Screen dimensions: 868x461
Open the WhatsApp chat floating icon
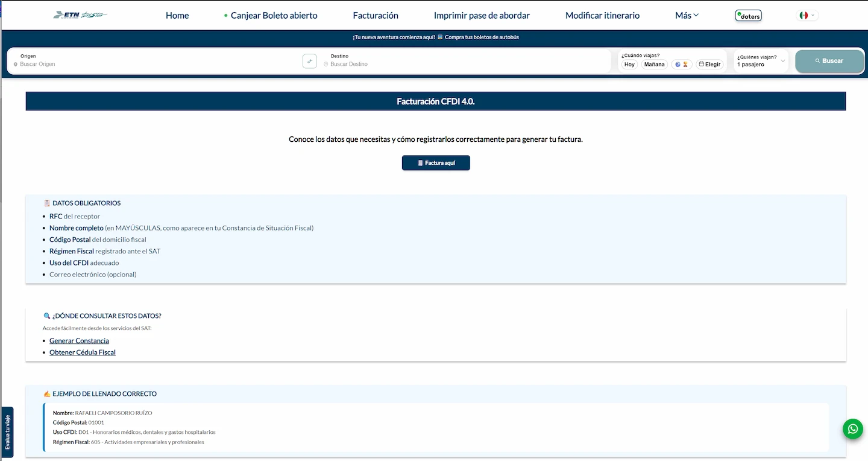point(853,428)
